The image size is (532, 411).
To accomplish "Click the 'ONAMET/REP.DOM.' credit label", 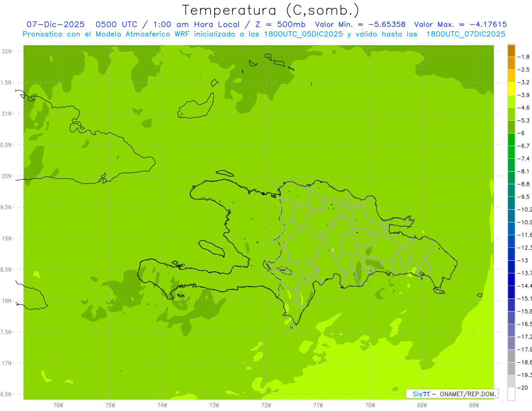I will click(467, 394).
